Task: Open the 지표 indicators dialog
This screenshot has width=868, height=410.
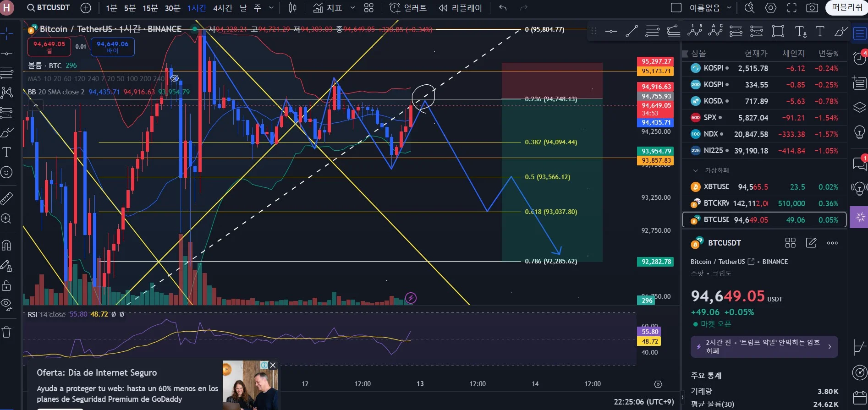Action: (328, 8)
